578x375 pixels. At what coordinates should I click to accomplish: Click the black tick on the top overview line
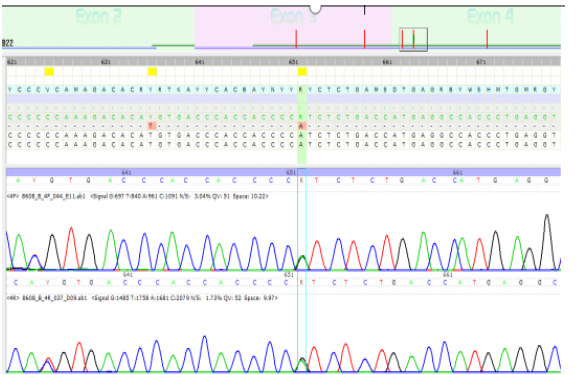[365, 10]
